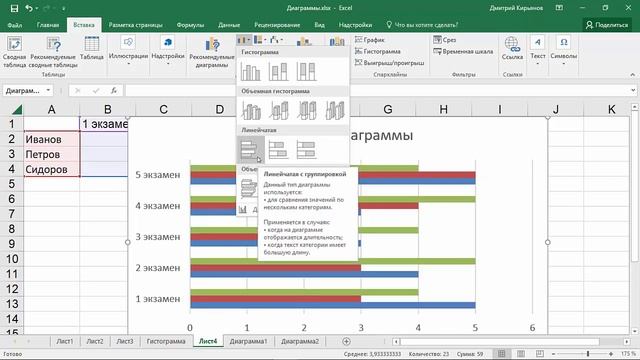Collapse the ribbon using the caret
The height and width of the screenshot is (360, 640).
tap(633, 75)
